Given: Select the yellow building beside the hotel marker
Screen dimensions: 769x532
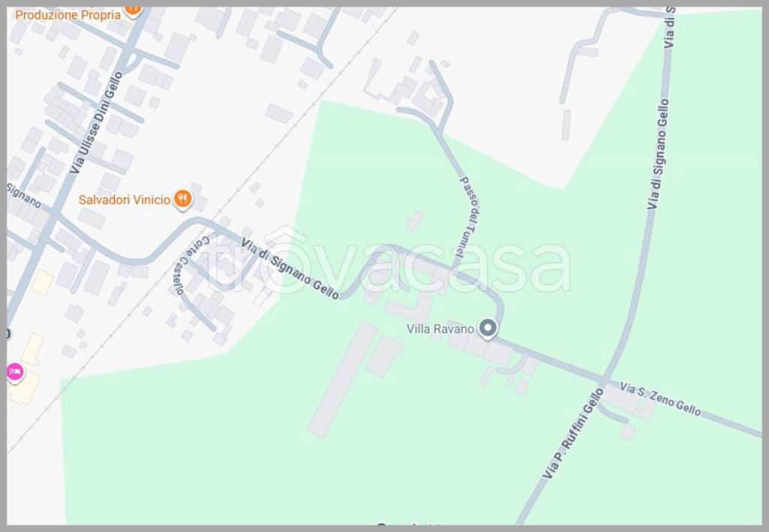Looking at the screenshot, I should (24, 387).
